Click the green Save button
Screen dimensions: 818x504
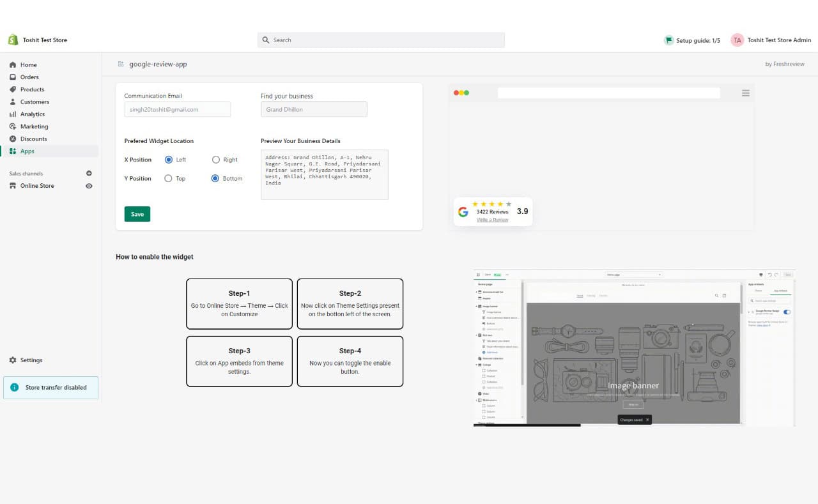click(137, 214)
